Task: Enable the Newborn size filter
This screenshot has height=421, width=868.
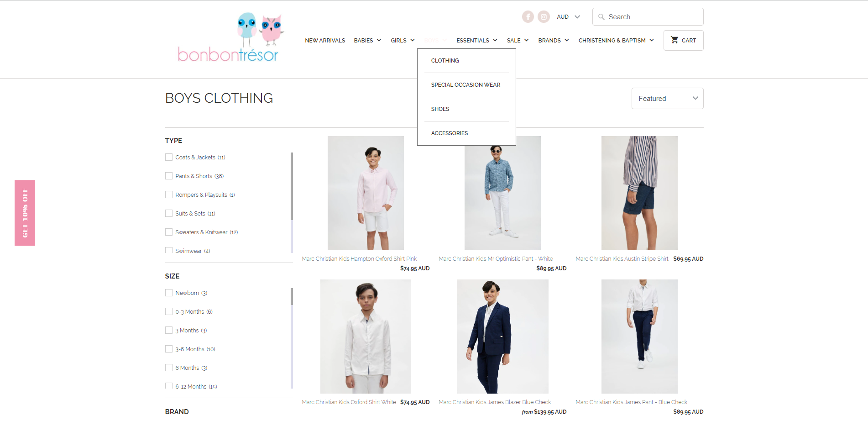Action: (x=169, y=293)
